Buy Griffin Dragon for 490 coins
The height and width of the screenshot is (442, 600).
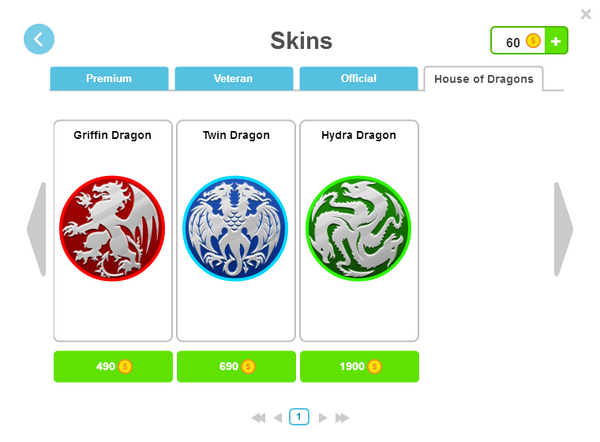click(x=113, y=366)
